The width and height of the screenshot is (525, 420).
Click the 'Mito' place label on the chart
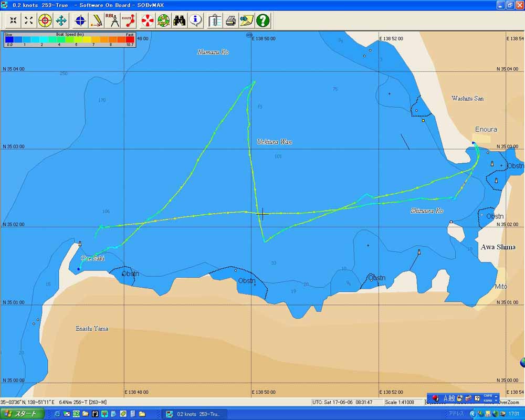coord(501,286)
